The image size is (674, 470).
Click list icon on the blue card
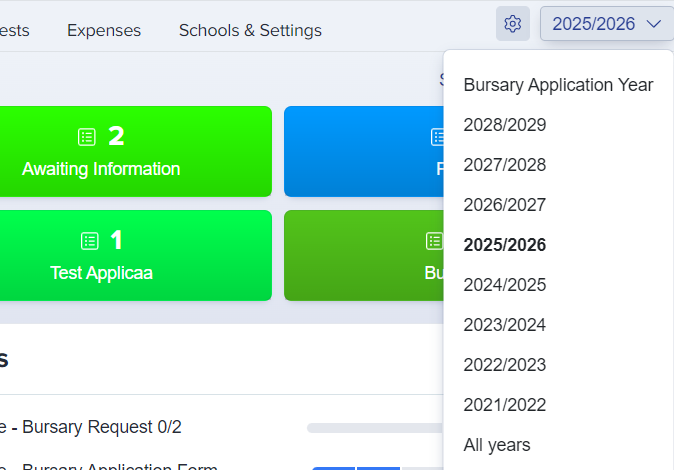437,137
